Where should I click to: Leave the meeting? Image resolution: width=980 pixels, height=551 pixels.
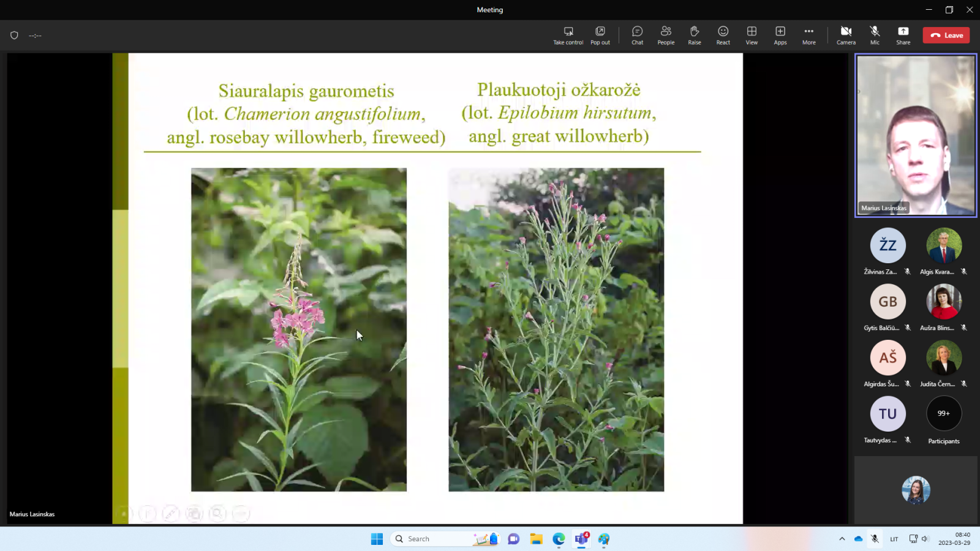point(946,36)
